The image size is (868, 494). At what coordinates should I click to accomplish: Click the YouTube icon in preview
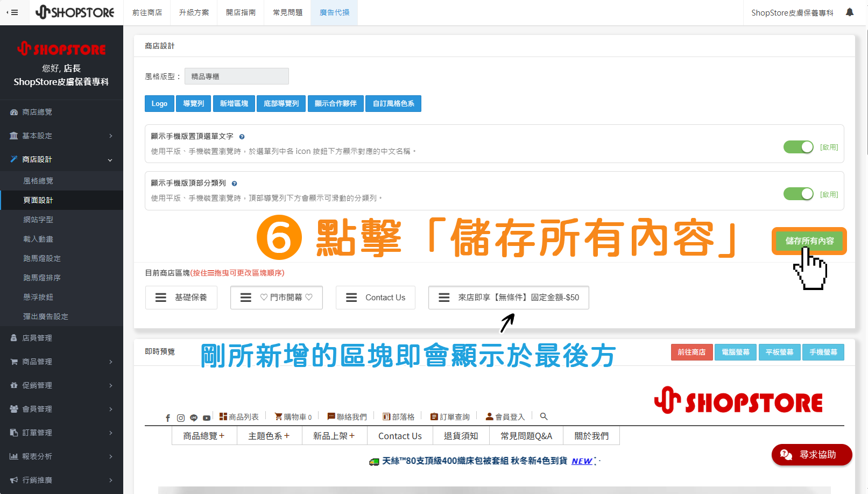point(207,418)
